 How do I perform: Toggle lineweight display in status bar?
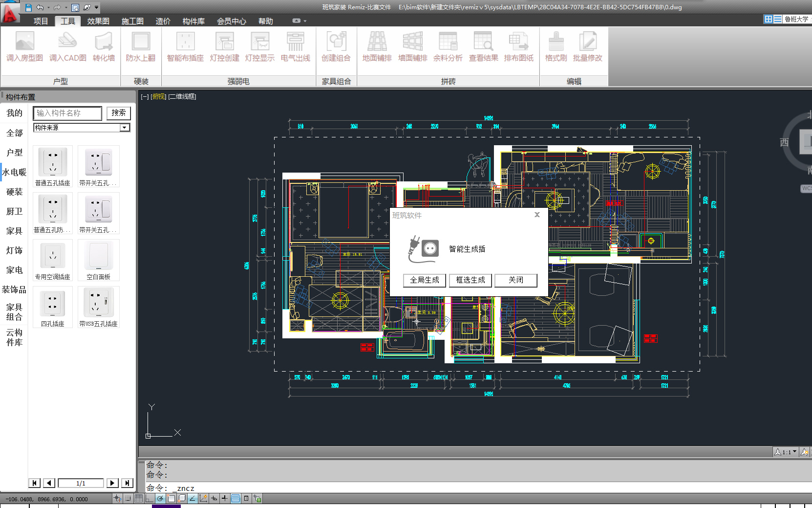point(225,498)
